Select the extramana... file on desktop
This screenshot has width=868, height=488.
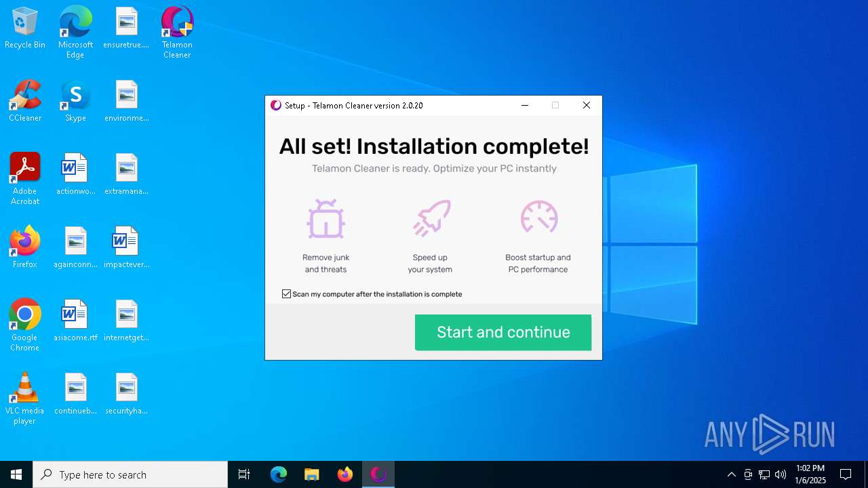(x=126, y=175)
